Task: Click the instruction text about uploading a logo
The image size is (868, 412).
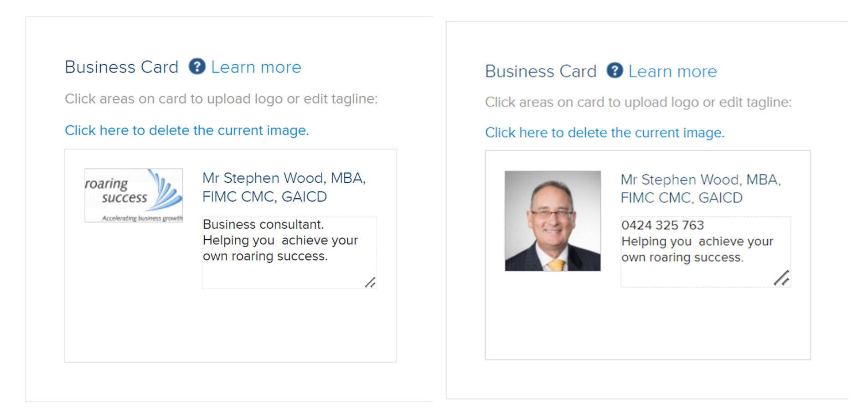Action: tap(221, 99)
